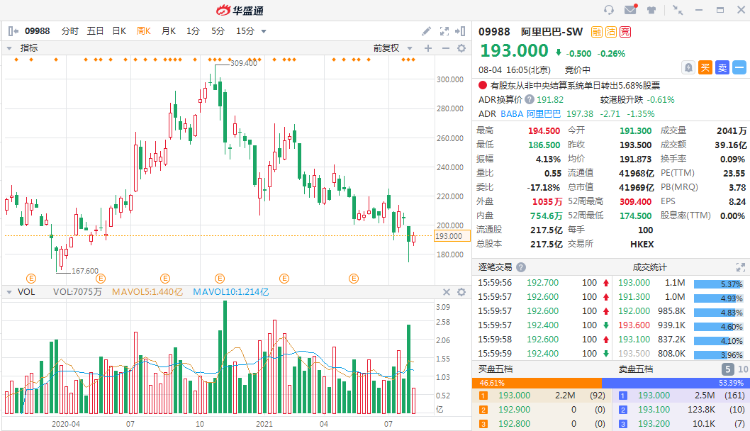Click earnings E marker near 2020-04
750x431 pixels.
(x=100, y=278)
